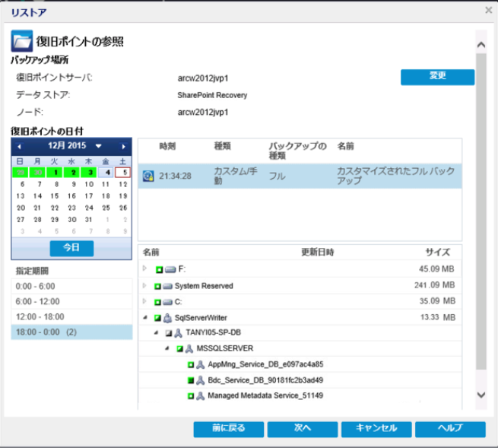Viewport: 498px width, 448px height.
Task: Click the scroll up arrow
Action: [x=481, y=45]
